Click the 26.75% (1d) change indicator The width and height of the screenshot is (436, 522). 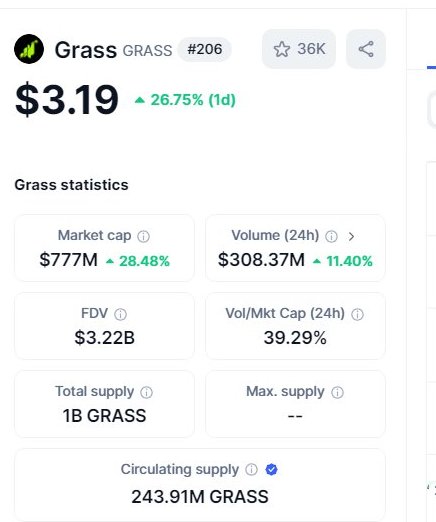click(185, 100)
